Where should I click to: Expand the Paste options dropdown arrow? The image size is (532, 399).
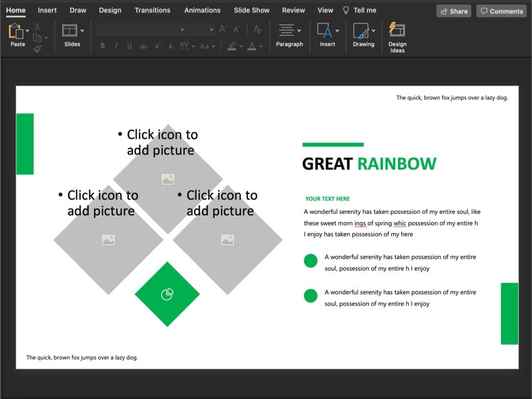tap(28, 30)
